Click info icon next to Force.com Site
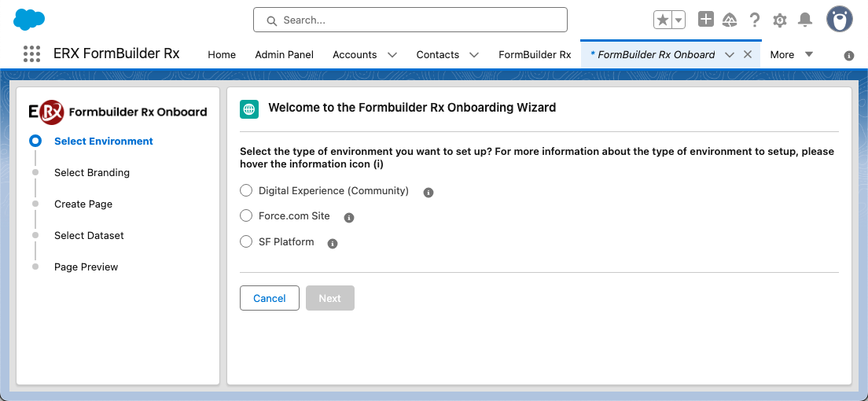 [x=349, y=218]
